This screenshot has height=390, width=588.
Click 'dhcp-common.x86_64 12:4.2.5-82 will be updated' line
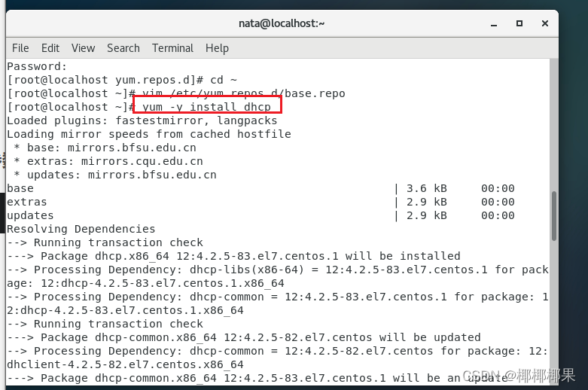pos(243,337)
